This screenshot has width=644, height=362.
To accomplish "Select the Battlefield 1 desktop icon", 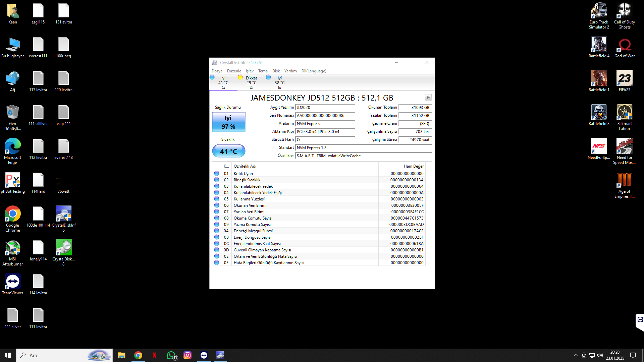I will pyautogui.click(x=599, y=82).
